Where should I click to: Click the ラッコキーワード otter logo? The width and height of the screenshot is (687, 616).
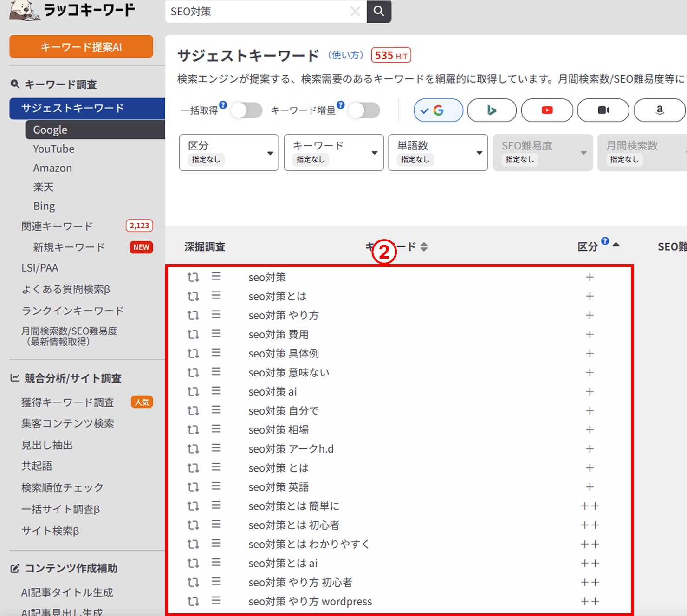[x=72, y=10]
